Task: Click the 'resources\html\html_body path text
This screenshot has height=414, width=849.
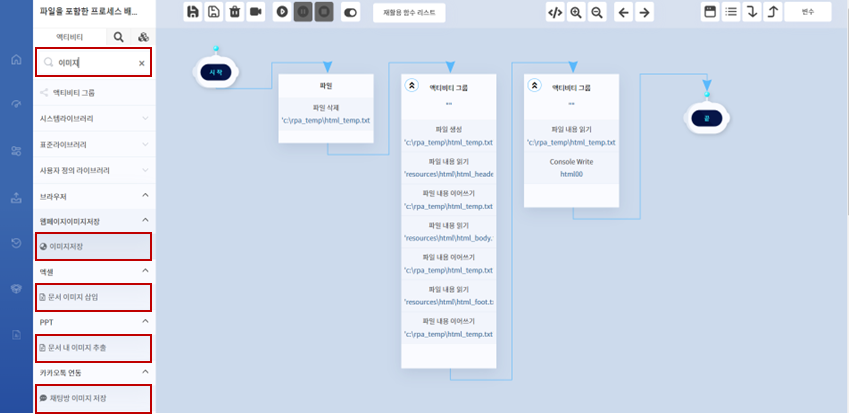Action: (x=449, y=238)
